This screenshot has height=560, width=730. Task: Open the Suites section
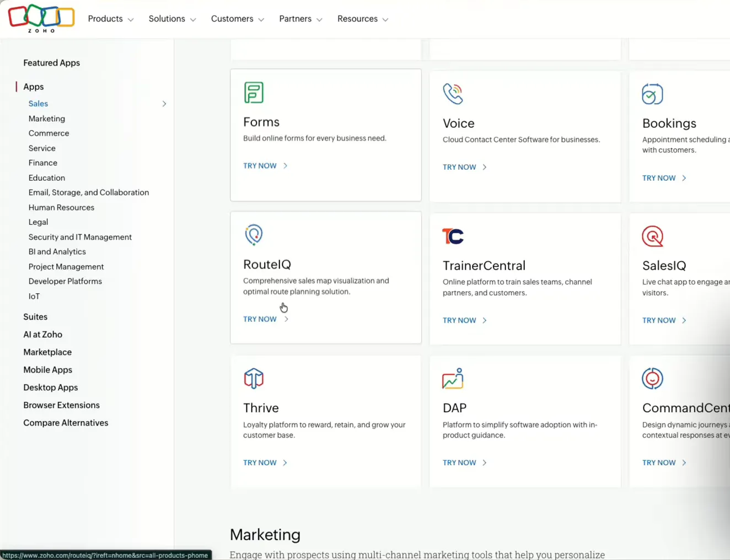point(35,317)
